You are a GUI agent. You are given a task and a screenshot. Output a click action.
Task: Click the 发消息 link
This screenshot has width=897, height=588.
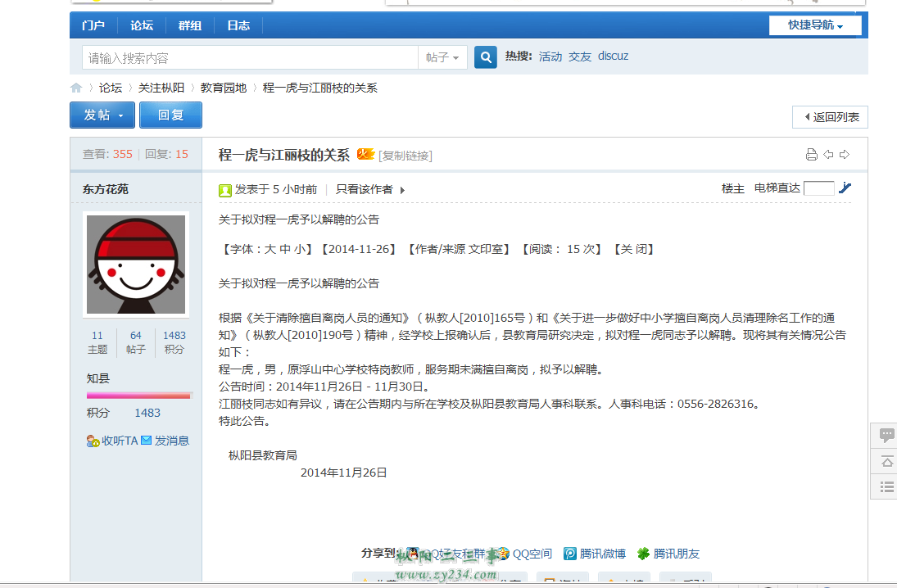point(172,441)
